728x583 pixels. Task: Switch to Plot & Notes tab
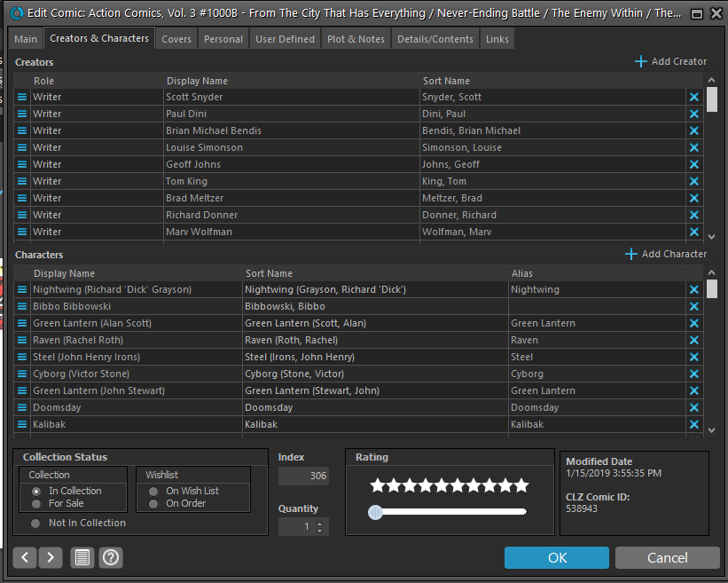tap(356, 39)
